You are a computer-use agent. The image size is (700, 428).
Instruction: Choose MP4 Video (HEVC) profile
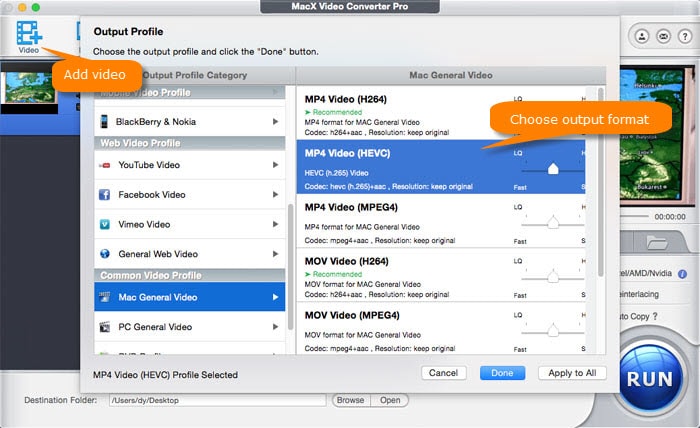coord(441,166)
